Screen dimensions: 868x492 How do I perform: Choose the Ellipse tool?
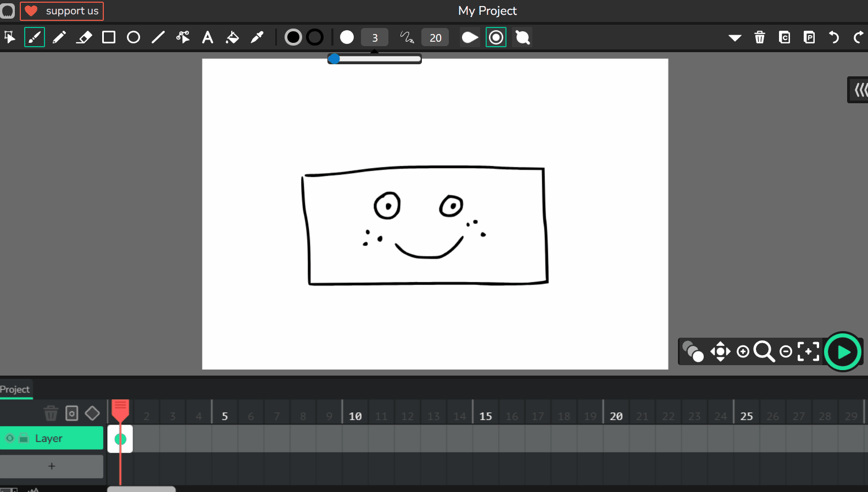pyautogui.click(x=133, y=37)
